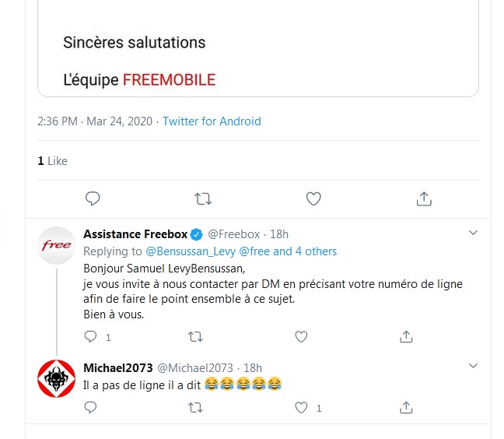Viewport: 504px width, 439px height.
Task: Retweet Assistance Freebox's reply
Action: tap(196, 337)
